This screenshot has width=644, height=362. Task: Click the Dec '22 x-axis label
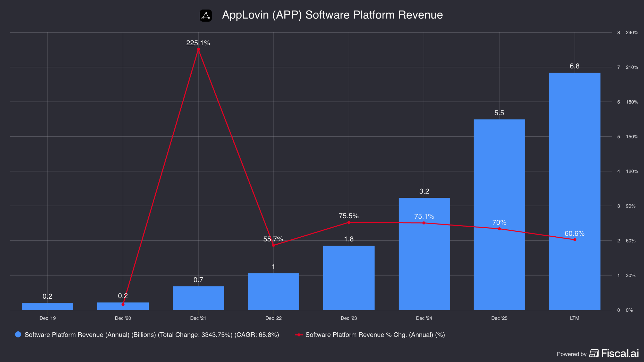point(274,318)
